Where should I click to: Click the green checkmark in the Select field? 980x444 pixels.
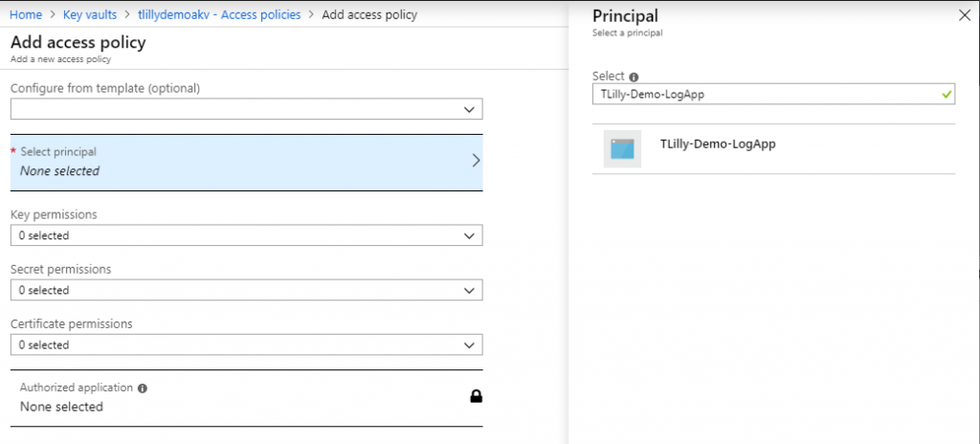click(947, 94)
